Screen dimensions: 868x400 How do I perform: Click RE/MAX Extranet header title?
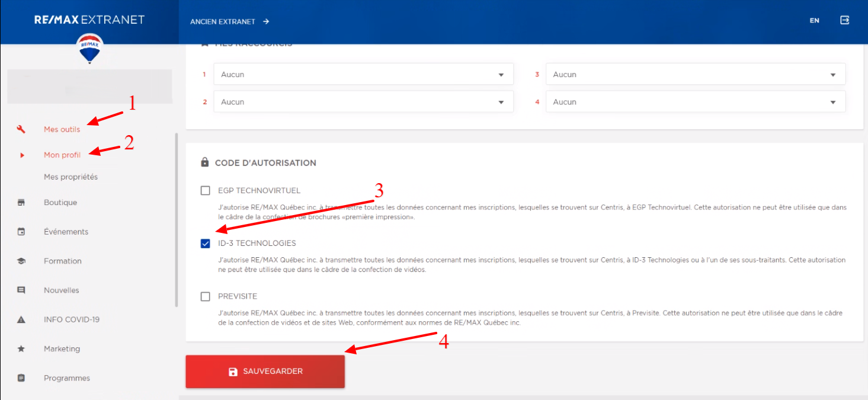click(89, 20)
